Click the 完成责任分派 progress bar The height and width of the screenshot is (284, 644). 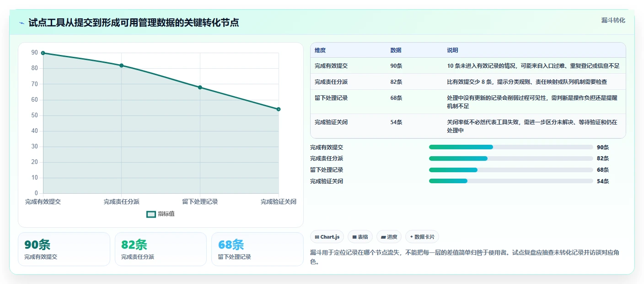point(511,158)
